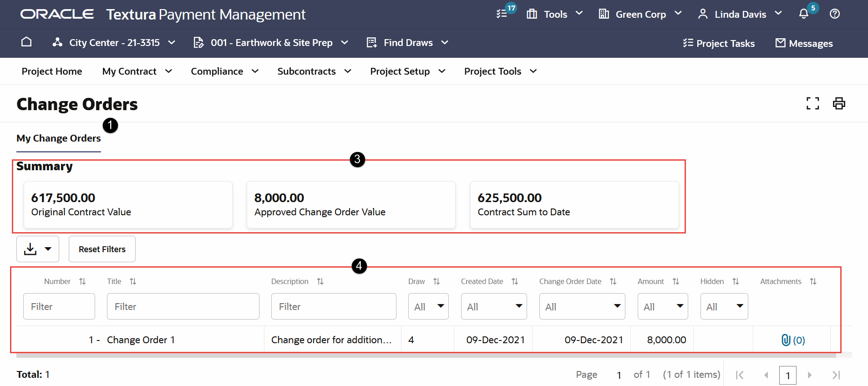Open the notifications bell icon
The image size is (868, 386).
click(804, 14)
